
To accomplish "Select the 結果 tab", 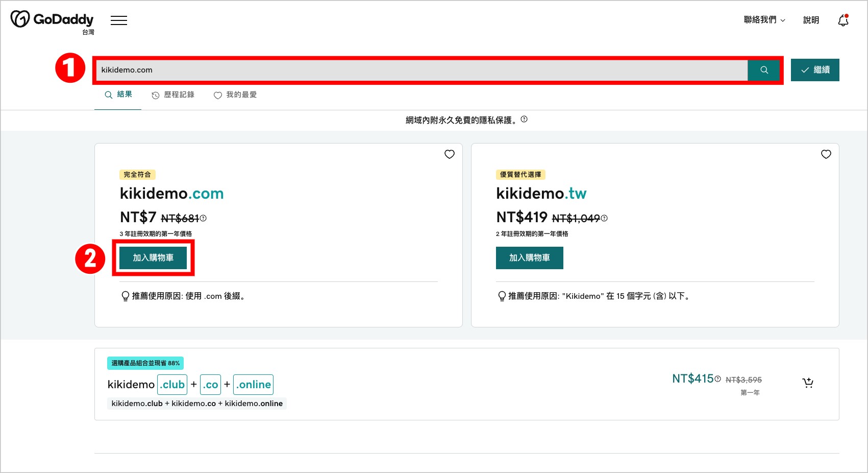I will [118, 94].
